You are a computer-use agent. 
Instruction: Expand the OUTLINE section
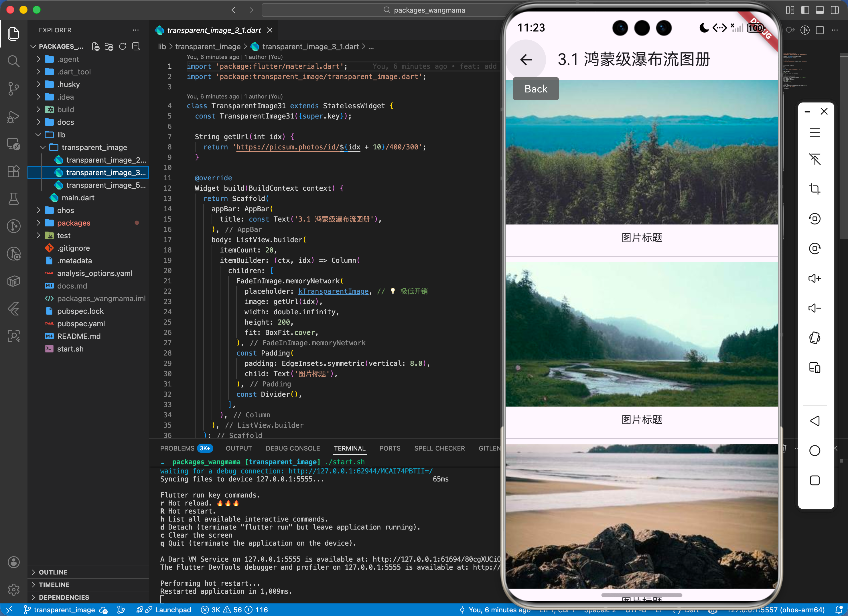tap(53, 572)
